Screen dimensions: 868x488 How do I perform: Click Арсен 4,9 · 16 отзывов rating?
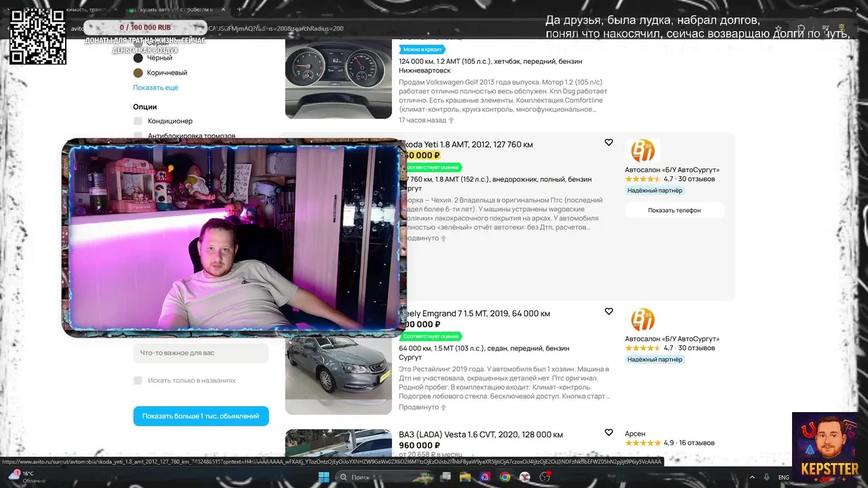pyautogui.click(x=670, y=443)
